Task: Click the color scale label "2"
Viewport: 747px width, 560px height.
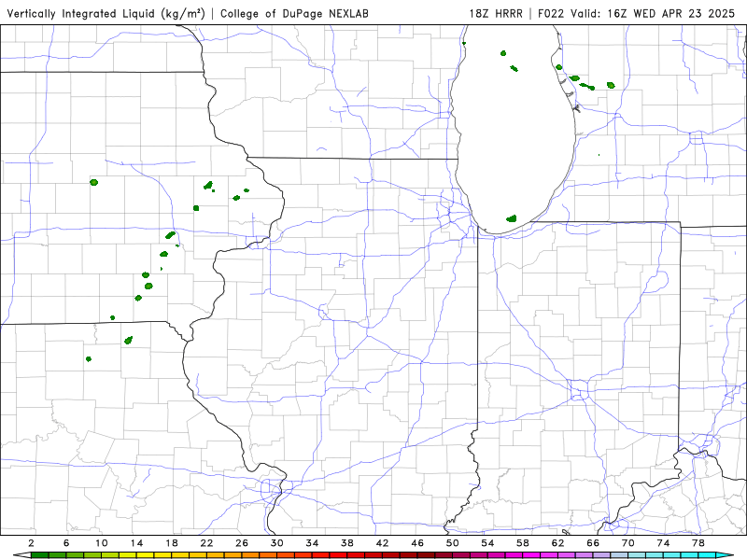Action: pos(31,543)
